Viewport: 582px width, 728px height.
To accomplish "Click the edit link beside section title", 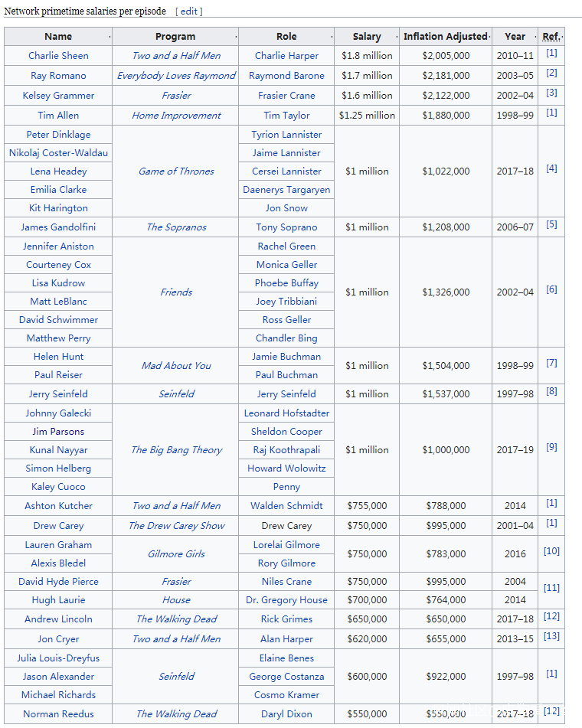I will point(189,11).
